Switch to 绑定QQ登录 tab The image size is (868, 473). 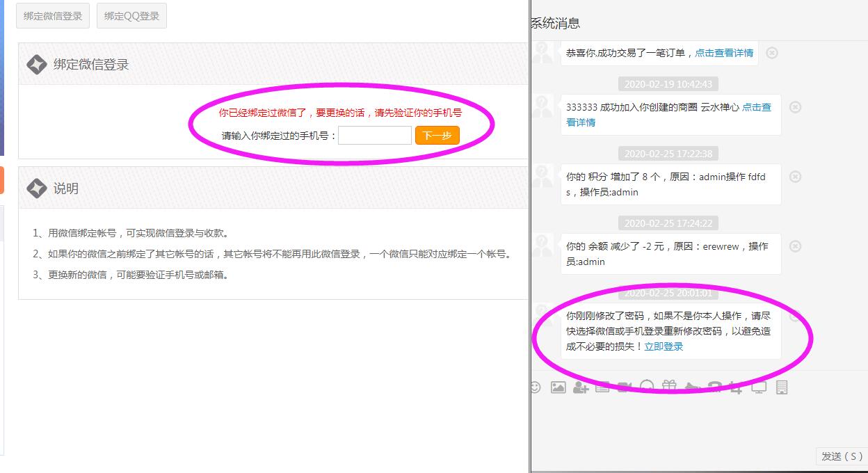click(x=131, y=16)
